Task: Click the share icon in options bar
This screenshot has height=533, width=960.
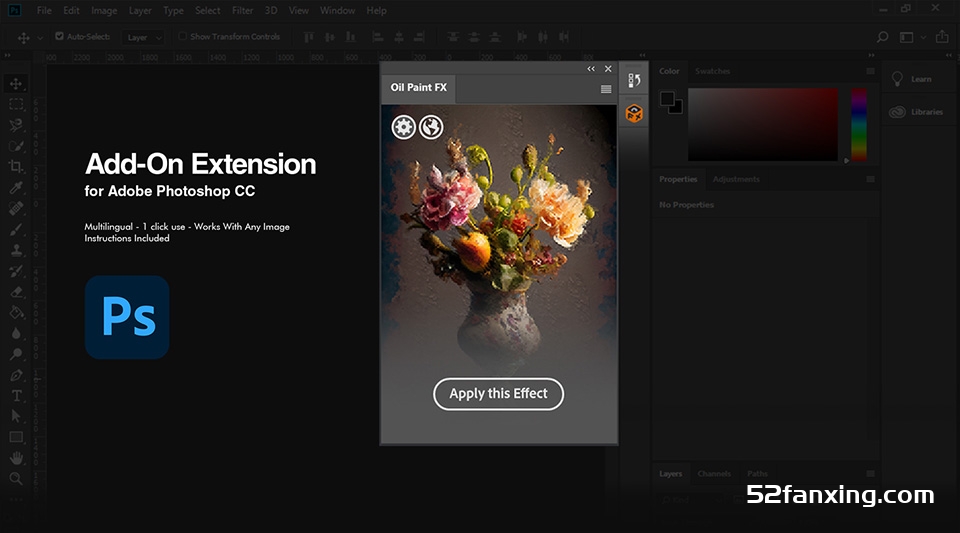Action: [942, 37]
